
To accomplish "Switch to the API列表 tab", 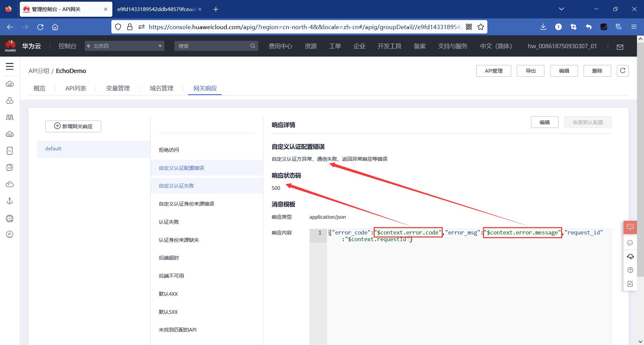I will point(76,88).
